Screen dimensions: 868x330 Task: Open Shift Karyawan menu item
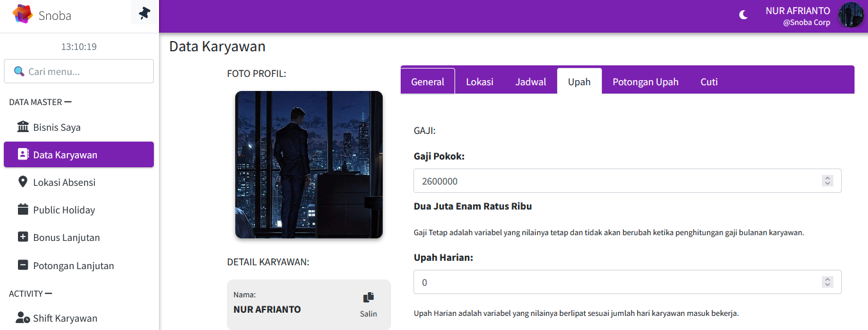coord(79,318)
